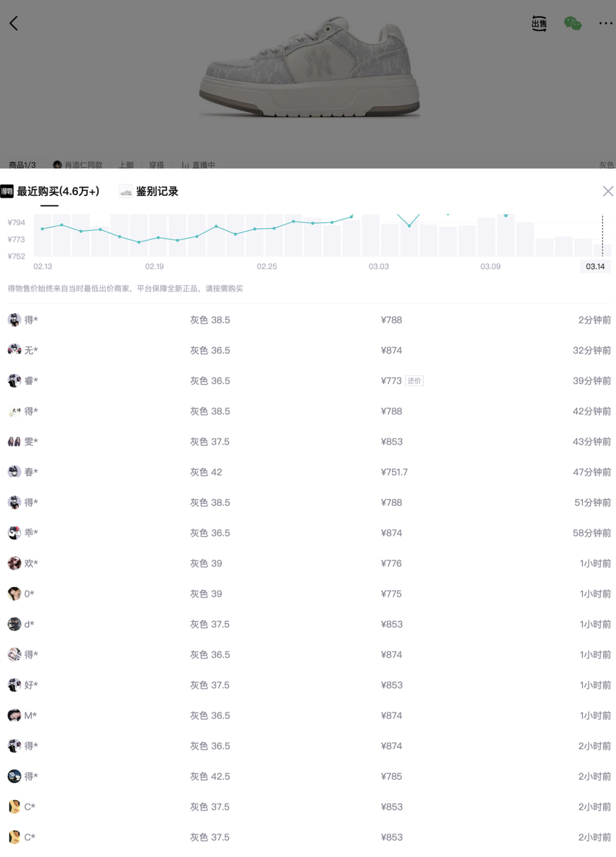Select the 02.13 data point on chart

42,229
